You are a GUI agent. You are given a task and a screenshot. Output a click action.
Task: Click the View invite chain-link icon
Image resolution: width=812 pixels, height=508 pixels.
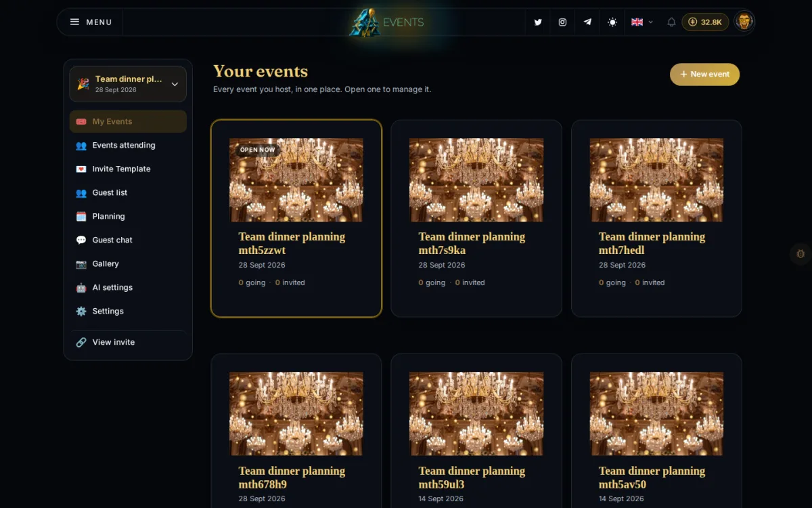81,343
